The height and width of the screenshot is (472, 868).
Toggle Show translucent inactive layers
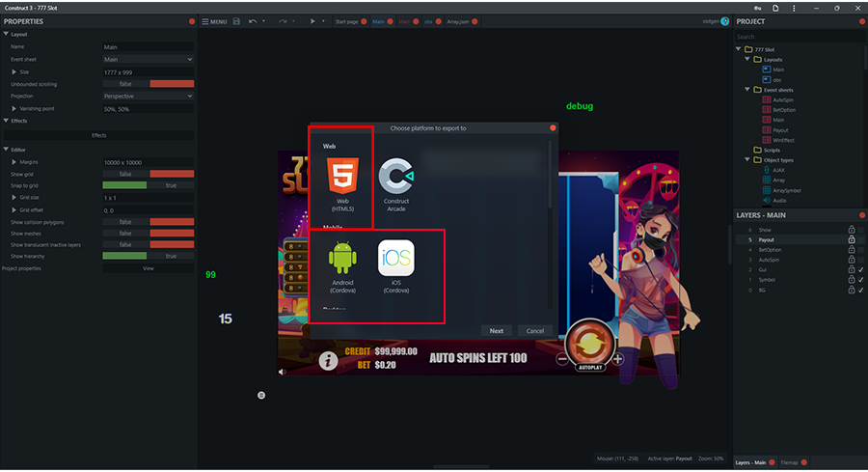click(x=148, y=244)
